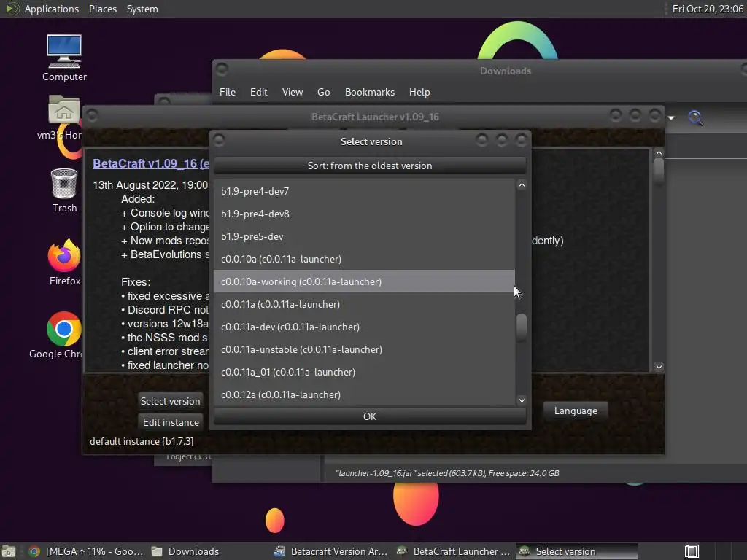Click changelog panel scroll up arrow
The height and width of the screenshot is (560, 747).
coord(659,153)
